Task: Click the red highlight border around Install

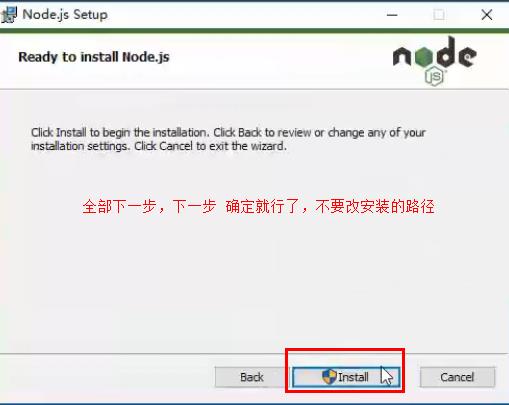Action: click(x=345, y=350)
